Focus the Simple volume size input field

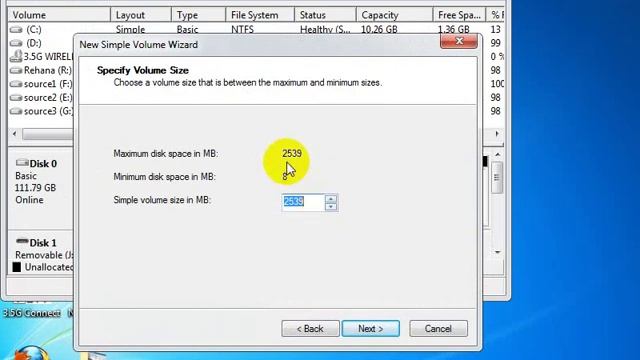(x=303, y=202)
